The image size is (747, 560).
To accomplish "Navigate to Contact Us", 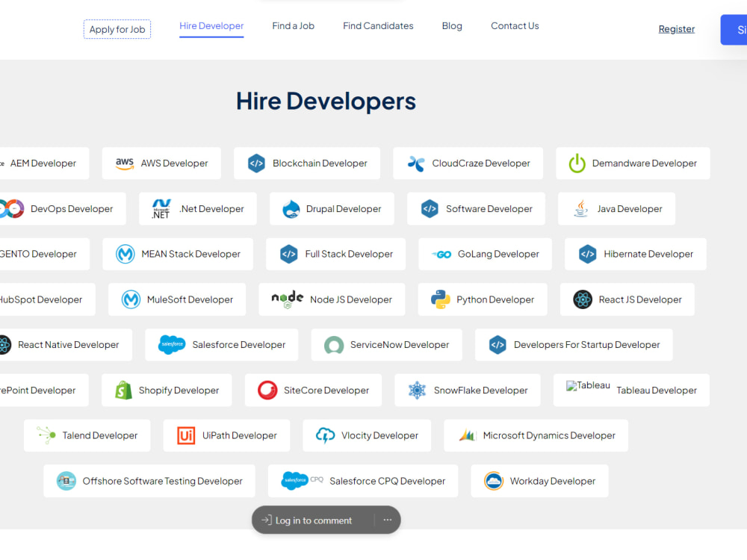I will tap(515, 25).
